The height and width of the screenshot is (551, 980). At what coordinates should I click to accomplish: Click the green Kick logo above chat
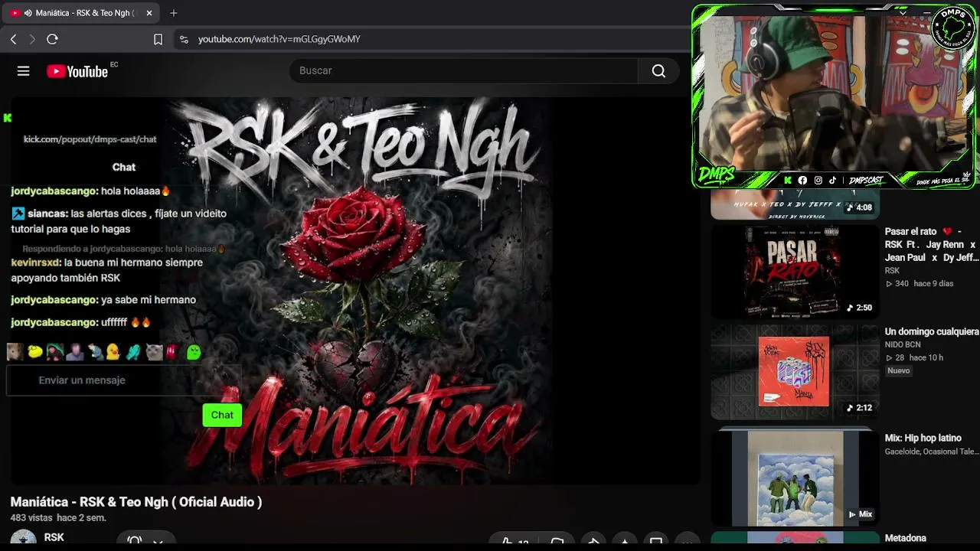[8, 118]
